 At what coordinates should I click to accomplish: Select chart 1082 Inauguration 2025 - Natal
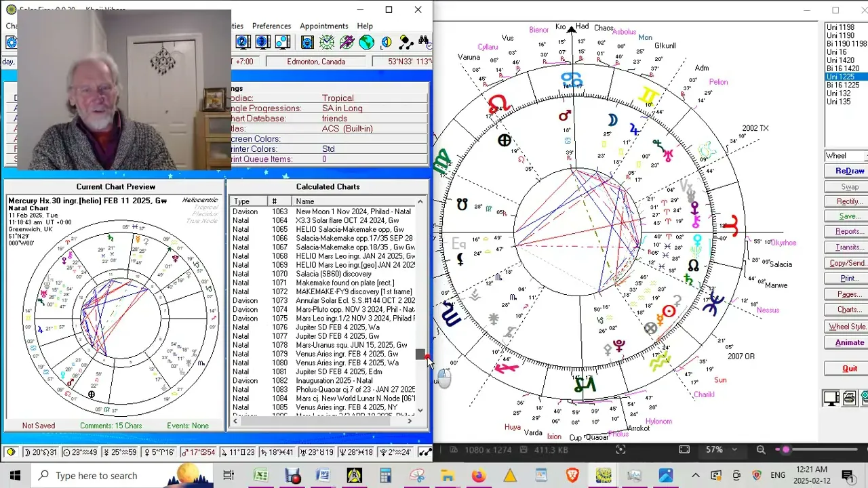click(323, 381)
